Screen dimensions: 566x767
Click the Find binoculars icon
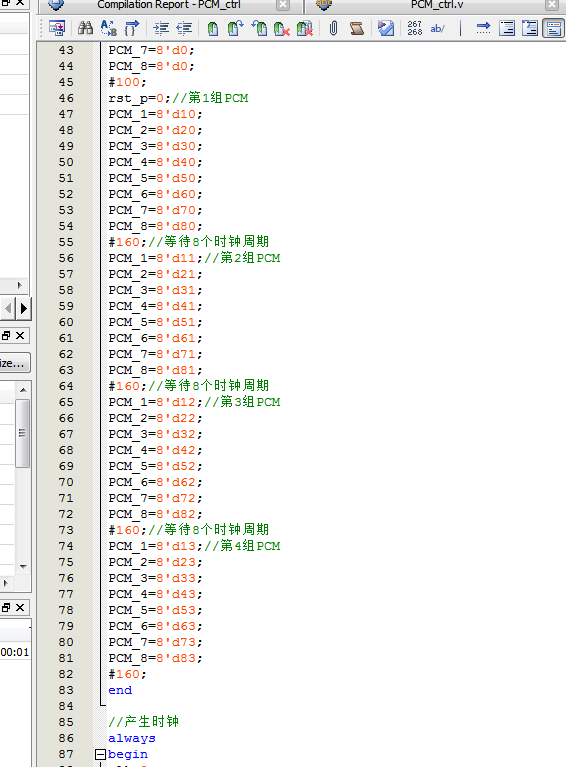click(x=86, y=28)
